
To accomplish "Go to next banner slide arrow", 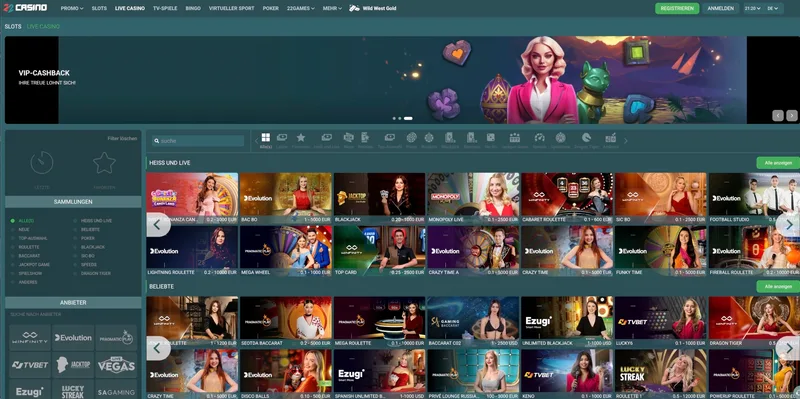I will (791, 115).
